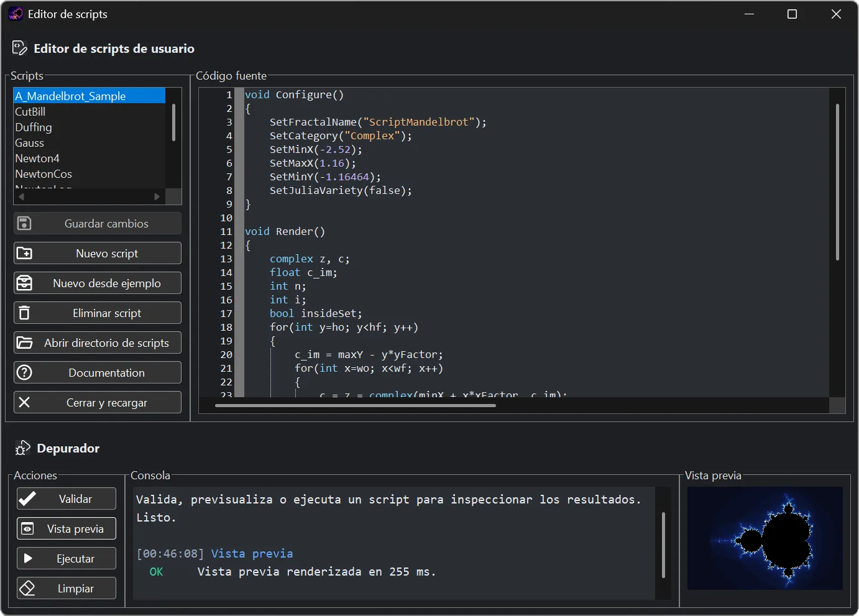This screenshot has width=859, height=616.
Task: Open the Documentation button
Action: (x=98, y=372)
